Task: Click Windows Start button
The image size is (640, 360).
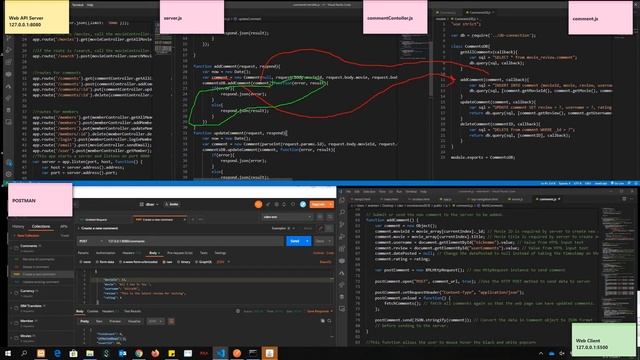Action: (x=8, y=353)
